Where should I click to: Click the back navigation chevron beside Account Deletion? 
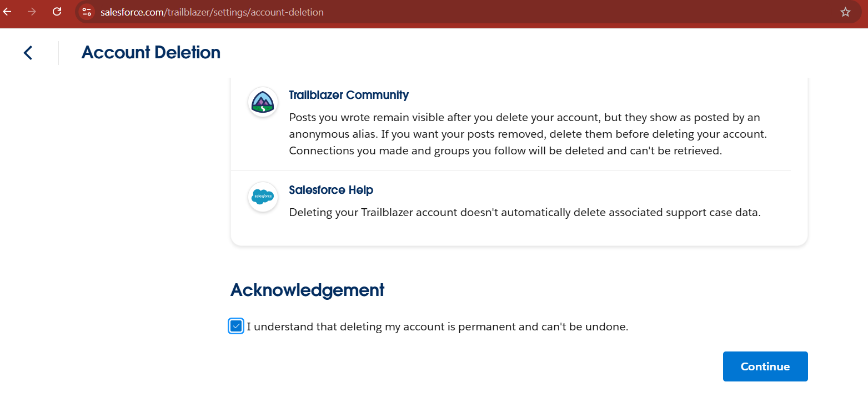pos(27,52)
